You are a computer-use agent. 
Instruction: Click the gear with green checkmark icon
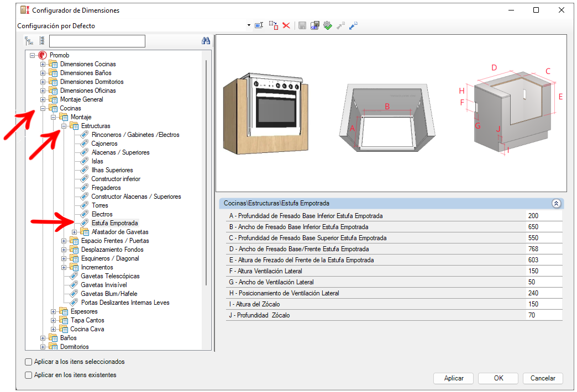328,25
